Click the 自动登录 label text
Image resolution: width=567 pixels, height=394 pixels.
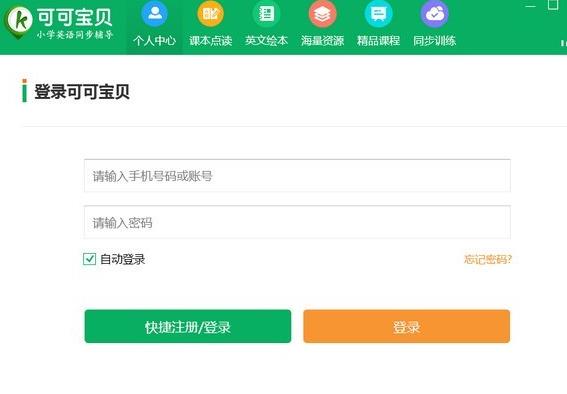pos(123,259)
